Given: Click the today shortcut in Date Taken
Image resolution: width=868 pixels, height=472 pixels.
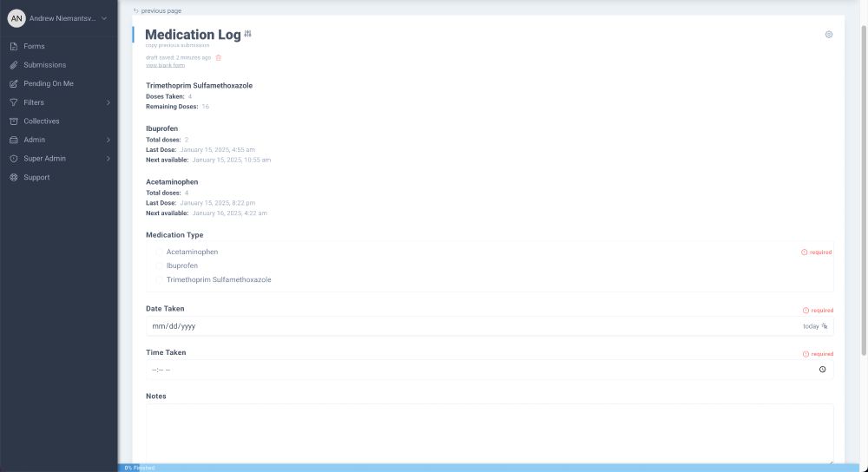Looking at the screenshot, I should (x=815, y=326).
